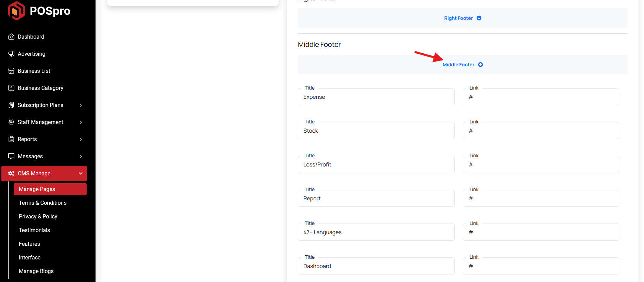The image size is (644, 282).
Task: Click the Middle Footer blue link
Action: click(x=458, y=65)
